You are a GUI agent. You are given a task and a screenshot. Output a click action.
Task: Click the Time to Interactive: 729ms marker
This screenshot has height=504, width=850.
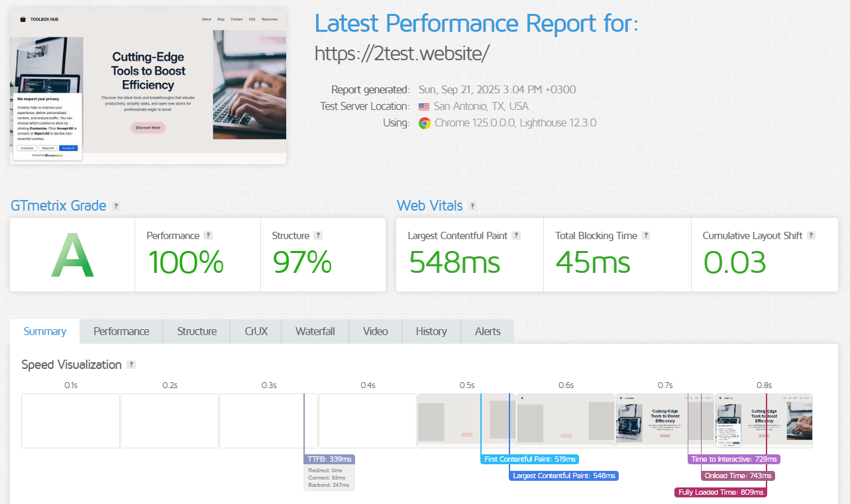point(734,459)
